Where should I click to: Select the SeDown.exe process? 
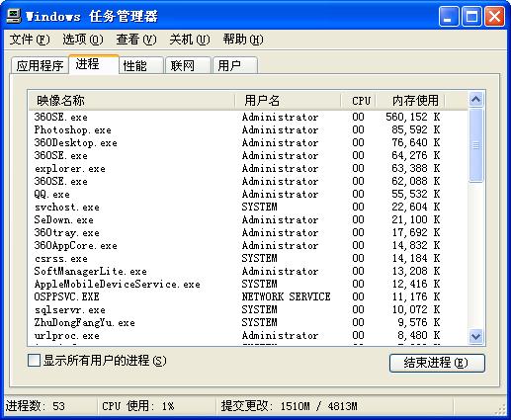click(x=248, y=219)
